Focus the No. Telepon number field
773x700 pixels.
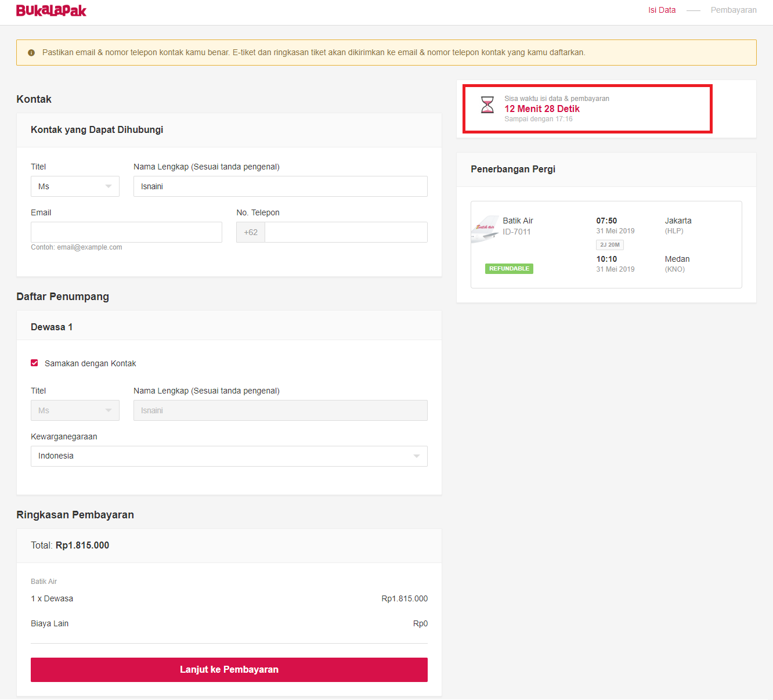pos(346,232)
